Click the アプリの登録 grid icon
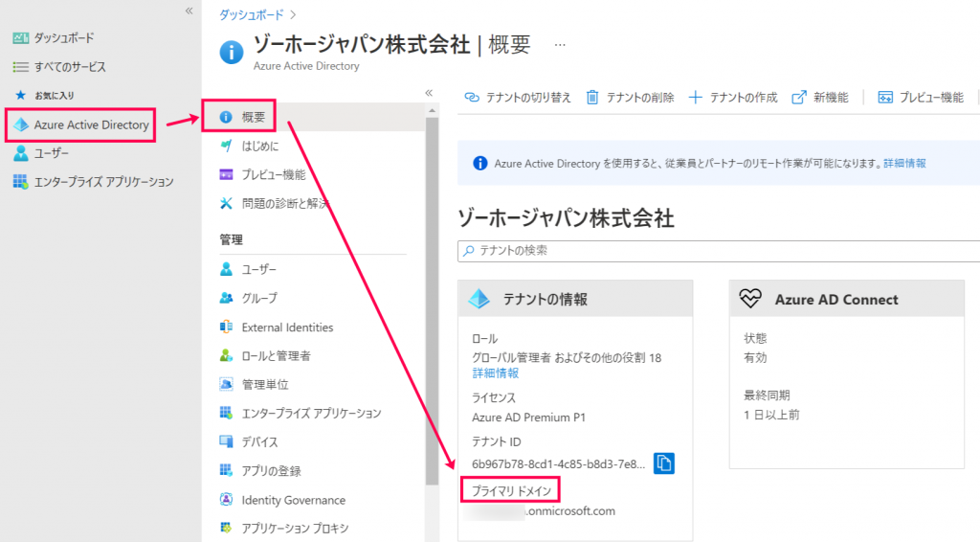Image resolution: width=980 pixels, height=542 pixels. click(x=226, y=471)
